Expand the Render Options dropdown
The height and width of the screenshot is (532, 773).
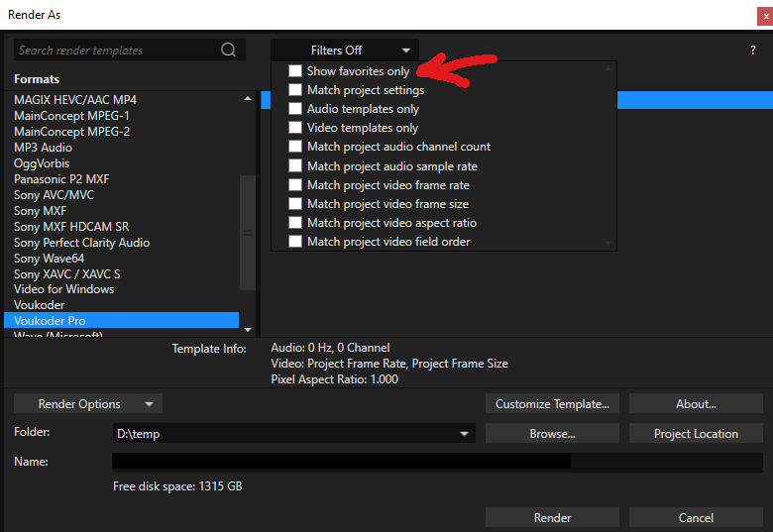(88, 404)
